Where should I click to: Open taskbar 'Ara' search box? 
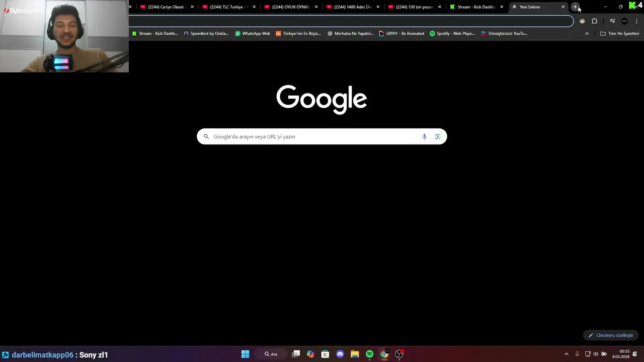272,354
